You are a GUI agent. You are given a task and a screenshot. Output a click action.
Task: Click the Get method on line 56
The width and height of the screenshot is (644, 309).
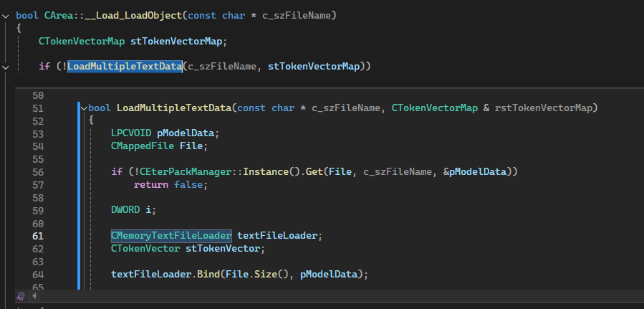click(x=314, y=171)
